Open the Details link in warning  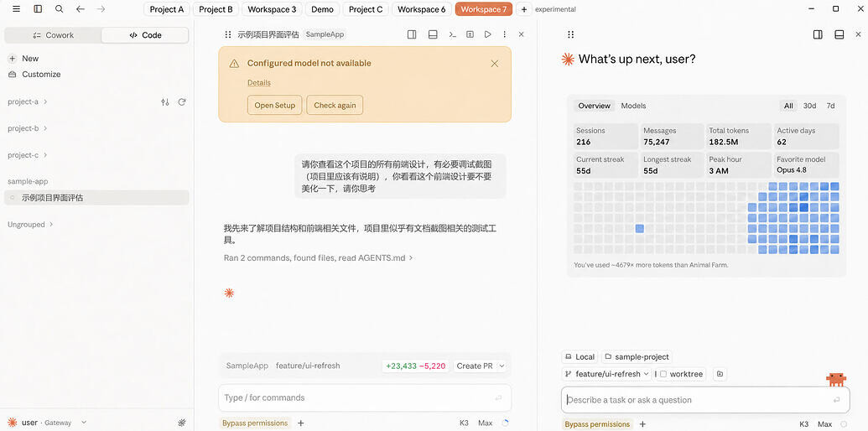[259, 83]
